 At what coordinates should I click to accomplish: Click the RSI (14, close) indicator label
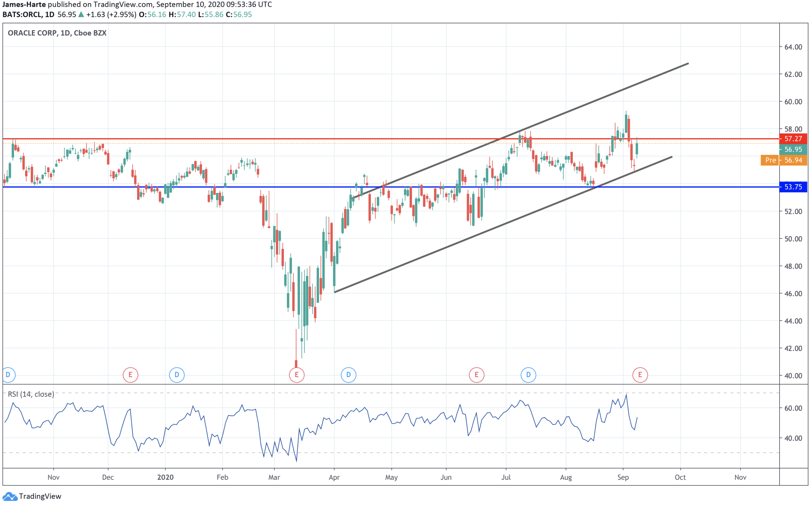point(31,394)
